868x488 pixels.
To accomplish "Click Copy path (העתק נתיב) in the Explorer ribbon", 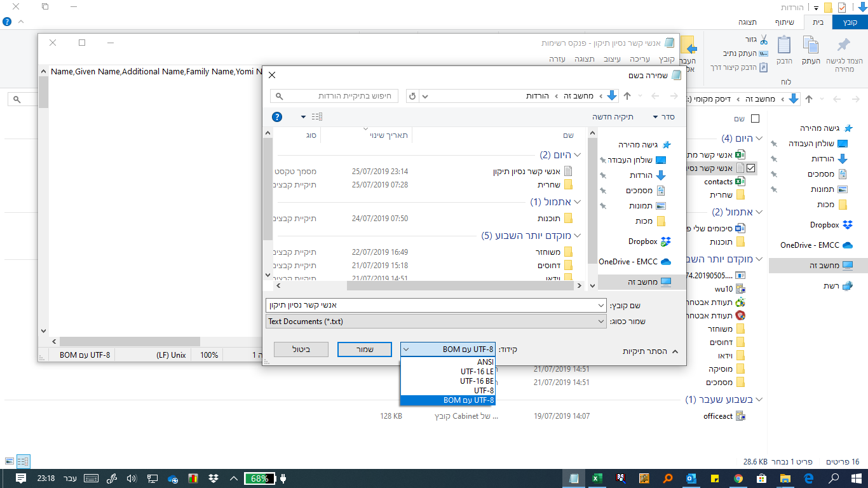I will (x=745, y=53).
